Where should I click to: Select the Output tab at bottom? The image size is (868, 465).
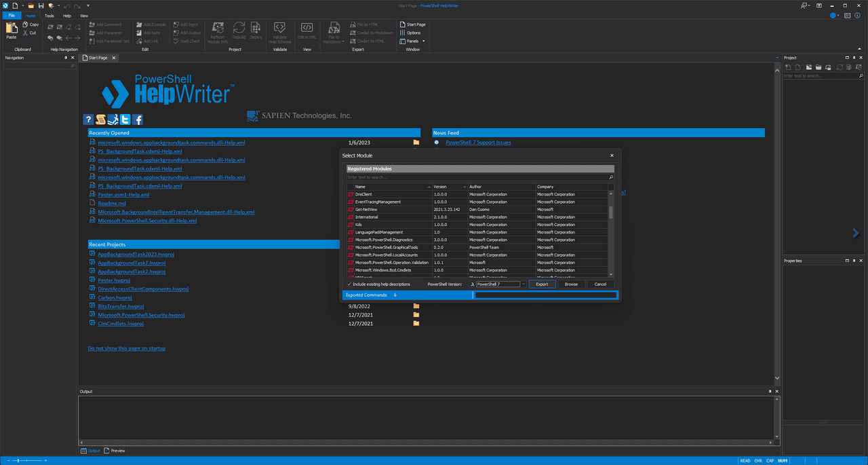[x=90, y=451]
